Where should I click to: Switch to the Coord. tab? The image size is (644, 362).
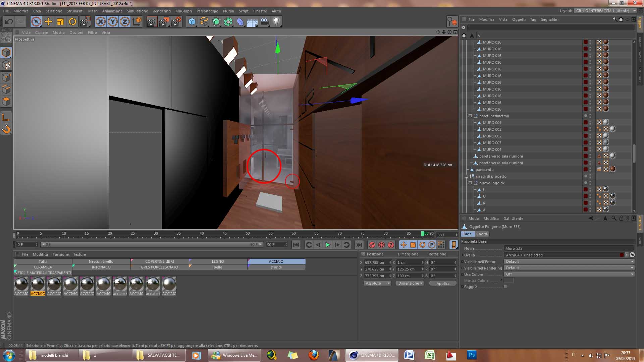[482, 234]
